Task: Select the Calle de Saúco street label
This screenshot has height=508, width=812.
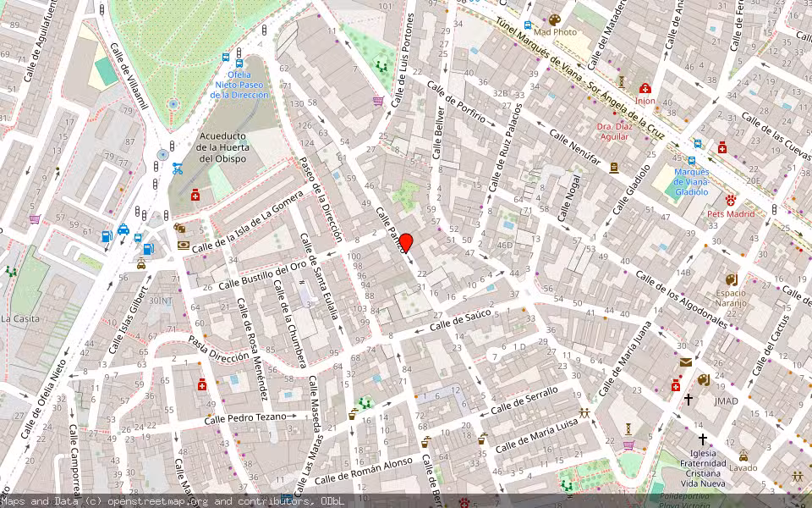Action: coord(460,320)
